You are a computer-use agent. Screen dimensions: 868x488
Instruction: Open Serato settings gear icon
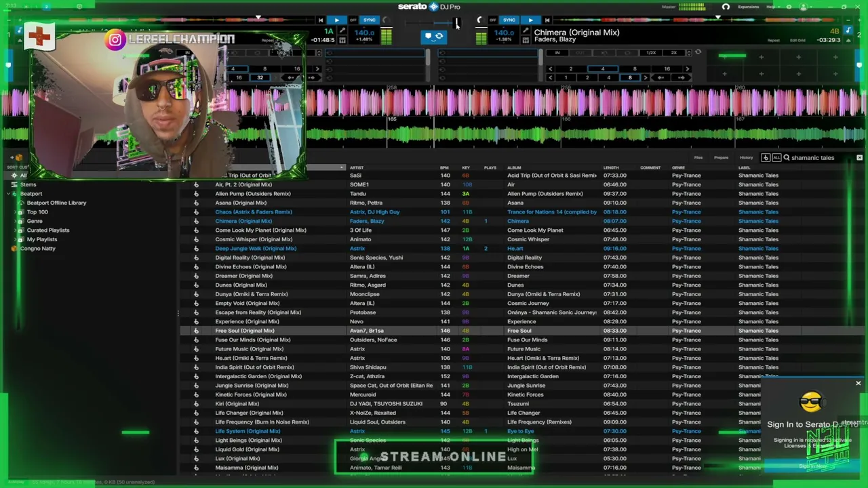tap(789, 7)
